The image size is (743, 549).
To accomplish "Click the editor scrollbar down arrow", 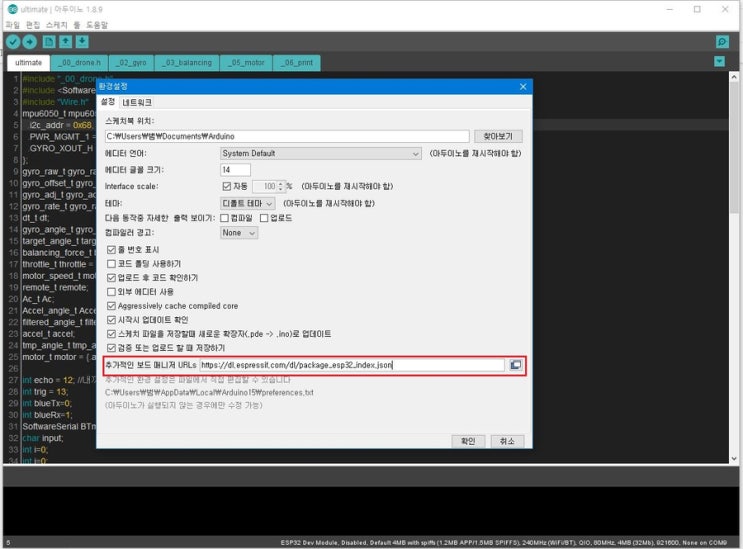I will pos(734,459).
